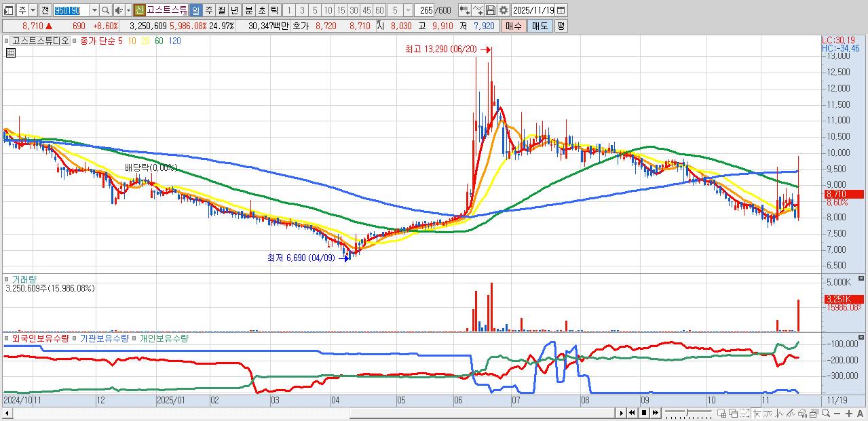
Task: Click the 매도 sell button
Action: click(540, 26)
